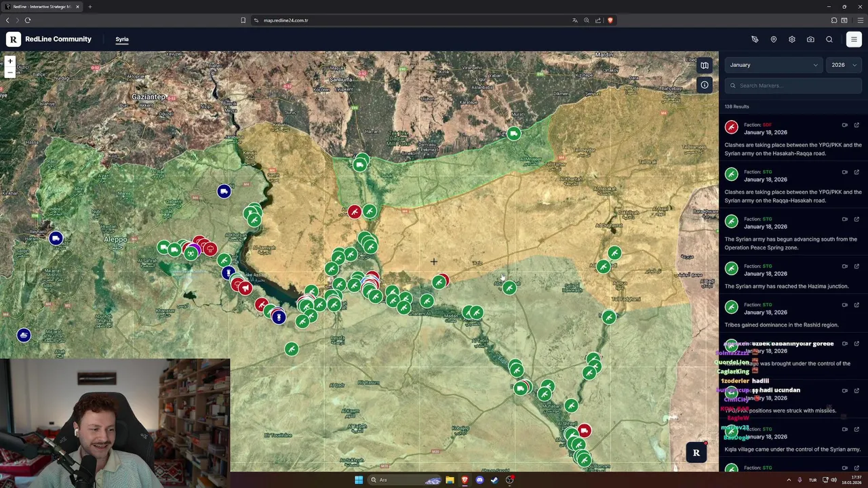Click the red marker near Deir ez-Zor south

point(584,430)
